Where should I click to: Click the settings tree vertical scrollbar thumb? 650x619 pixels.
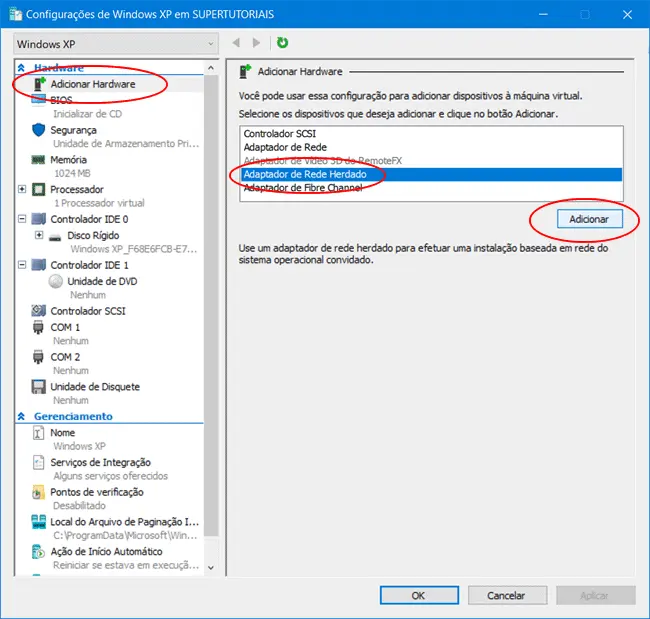pos(211,305)
